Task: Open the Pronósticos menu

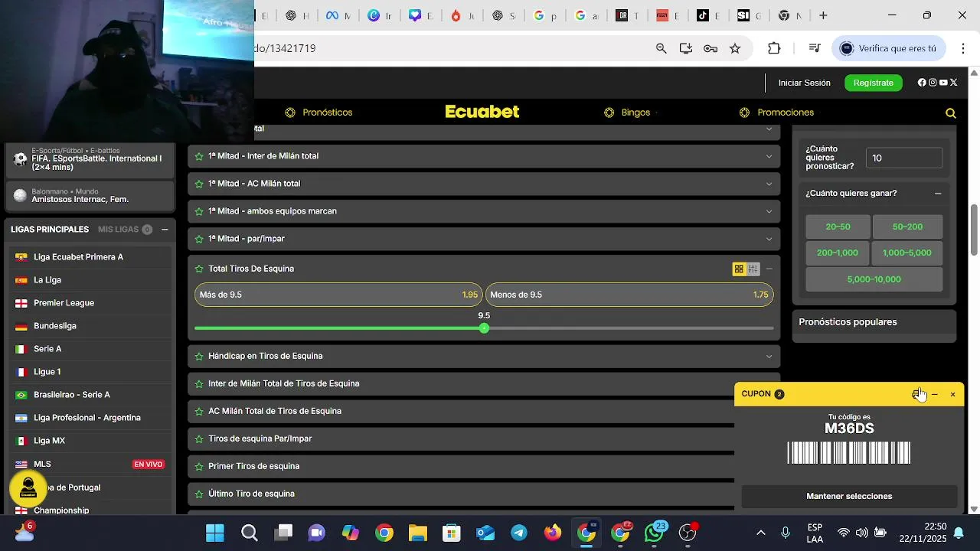Action: click(x=318, y=112)
